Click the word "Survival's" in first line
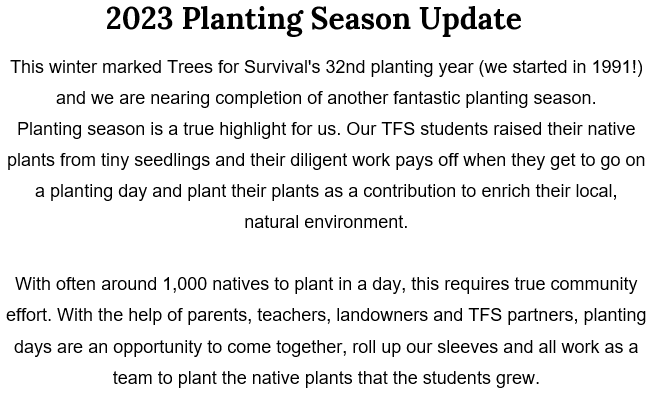This screenshot has width=661, height=406. point(282,67)
